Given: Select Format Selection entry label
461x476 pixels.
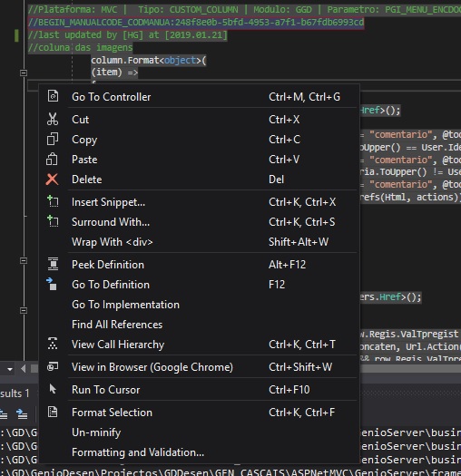Looking at the screenshot, I should [112, 413].
